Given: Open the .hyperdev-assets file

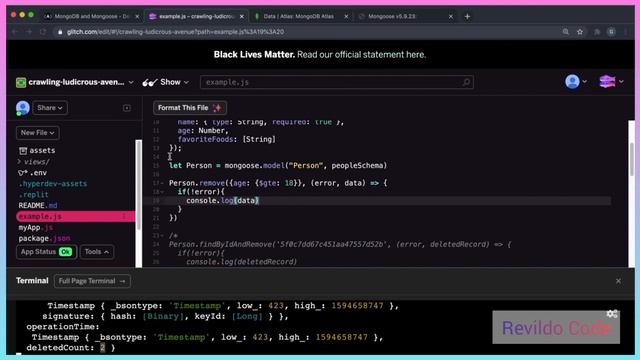Looking at the screenshot, I should click(x=53, y=184).
